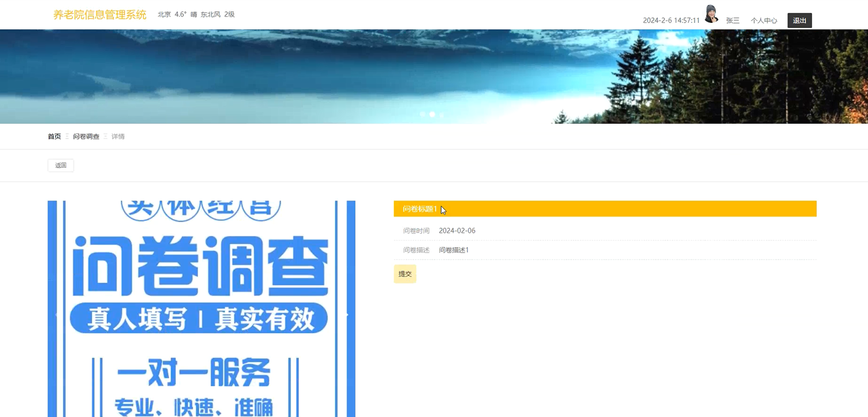Viewport: 868px width, 417px height.
Task: Select the active middle banner carousel dot
Action: coord(432,114)
